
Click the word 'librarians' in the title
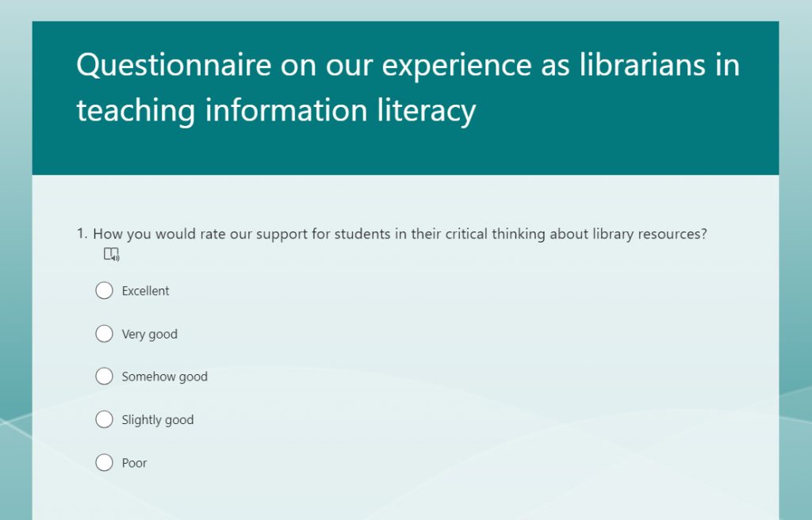tap(642, 65)
